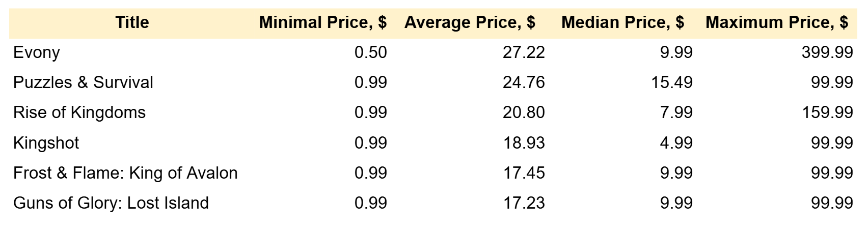Open Guns of Glory: Lost Island
Viewport: 868px width, 229px height.
click(x=111, y=203)
